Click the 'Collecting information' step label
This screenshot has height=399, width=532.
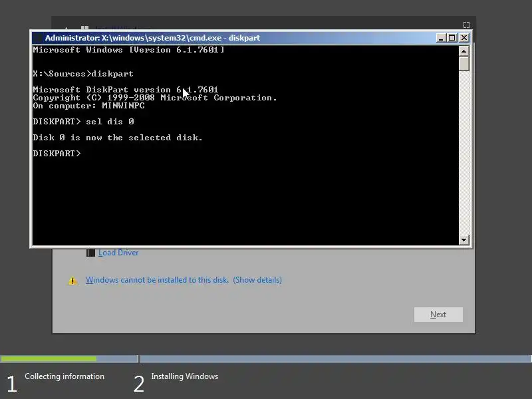65,376
